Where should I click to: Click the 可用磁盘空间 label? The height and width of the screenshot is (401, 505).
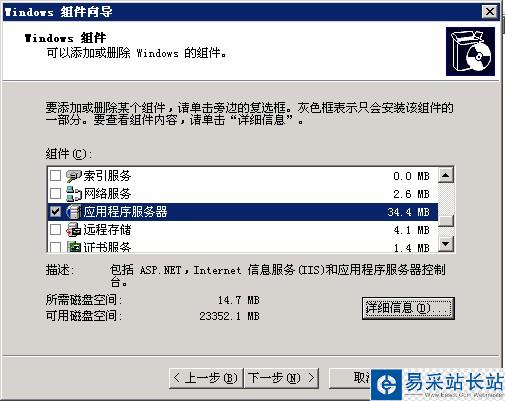click(x=84, y=316)
